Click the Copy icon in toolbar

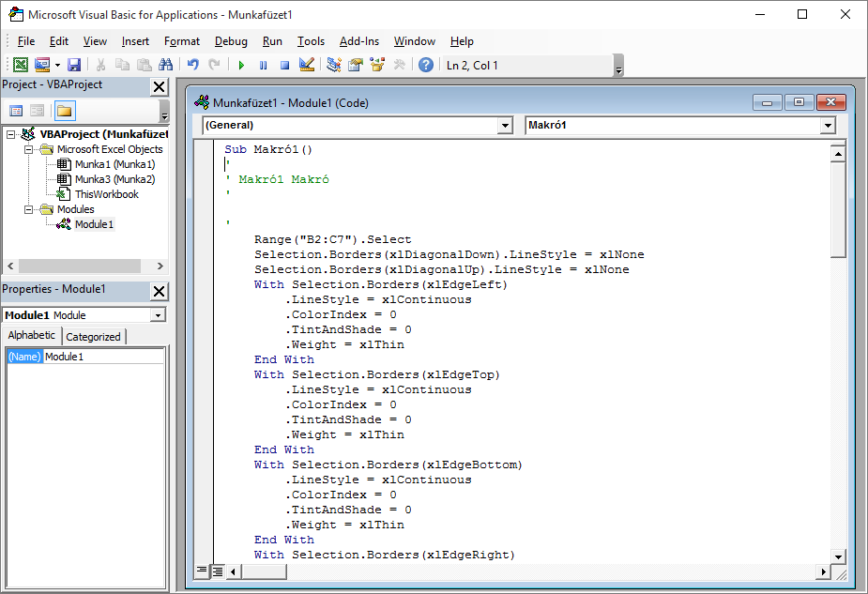(x=122, y=65)
